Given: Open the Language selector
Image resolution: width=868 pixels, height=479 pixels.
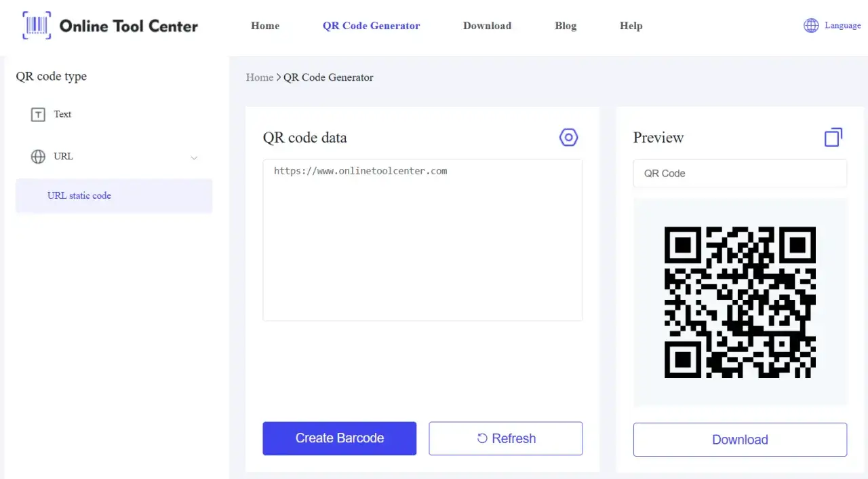Looking at the screenshot, I should pos(842,26).
